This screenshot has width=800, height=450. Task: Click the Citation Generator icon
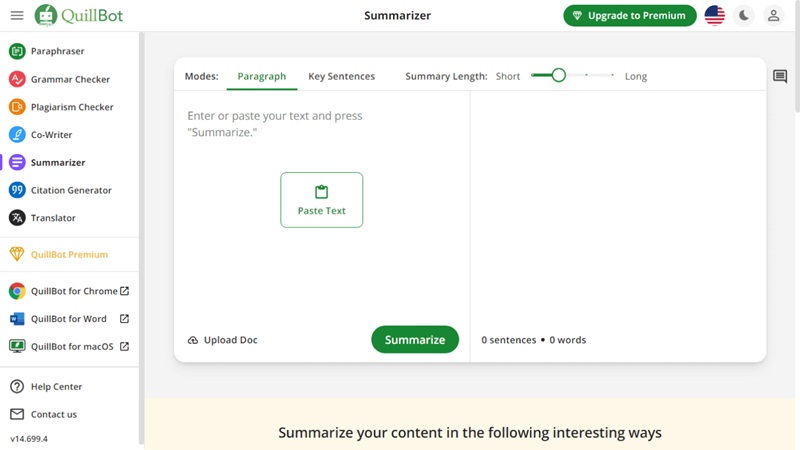(17, 190)
